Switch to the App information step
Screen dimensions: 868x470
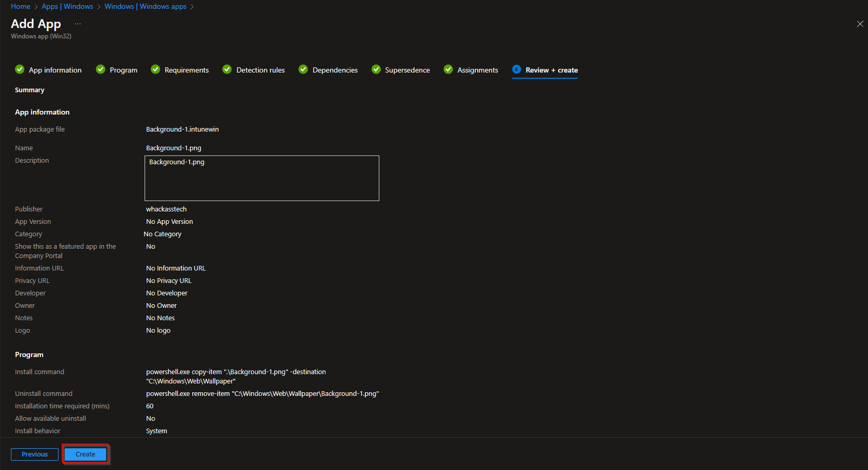click(54, 69)
